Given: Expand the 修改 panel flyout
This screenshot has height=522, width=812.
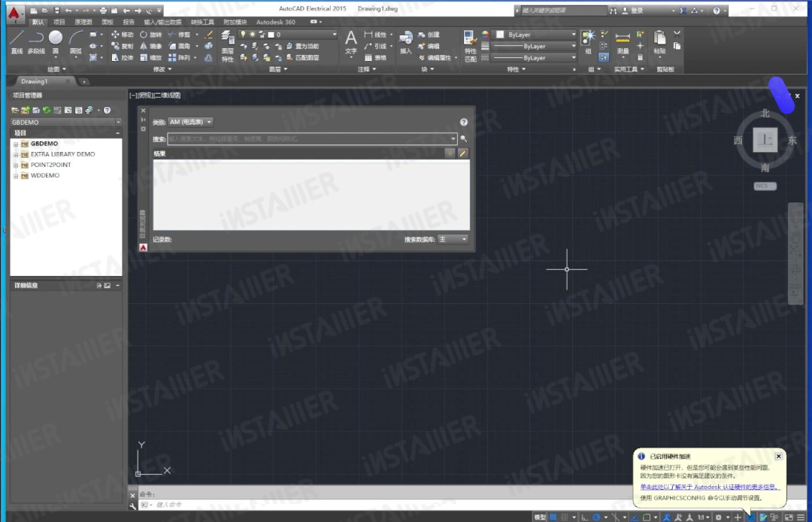Looking at the screenshot, I should coord(162,69).
